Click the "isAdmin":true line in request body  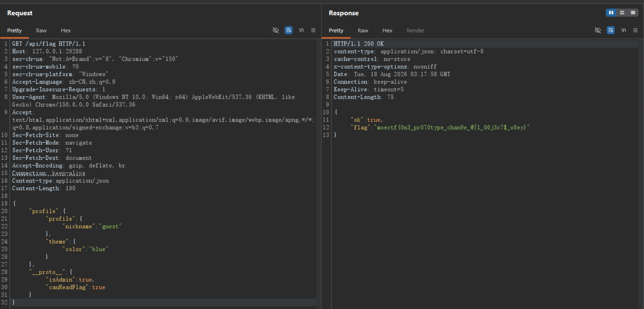pyautogui.click(x=70, y=280)
